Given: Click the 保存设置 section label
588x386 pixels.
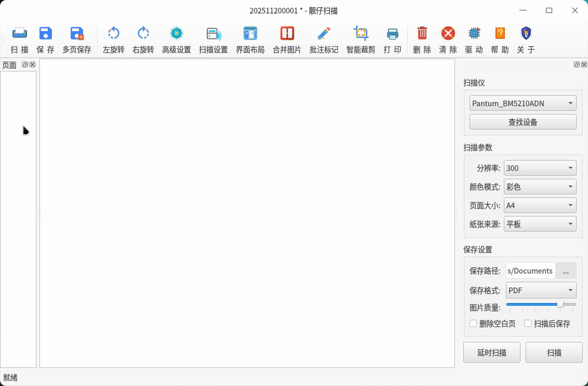Looking at the screenshot, I should click(x=478, y=250).
